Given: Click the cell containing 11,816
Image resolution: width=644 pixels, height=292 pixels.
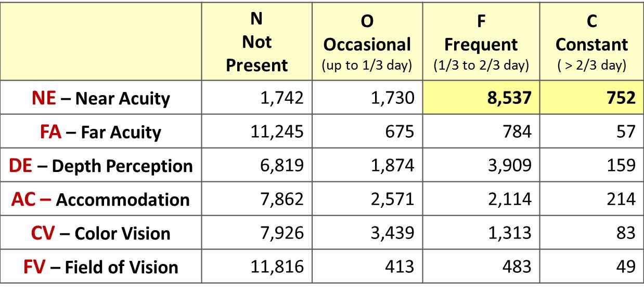Looking at the screenshot, I should coord(257,267).
